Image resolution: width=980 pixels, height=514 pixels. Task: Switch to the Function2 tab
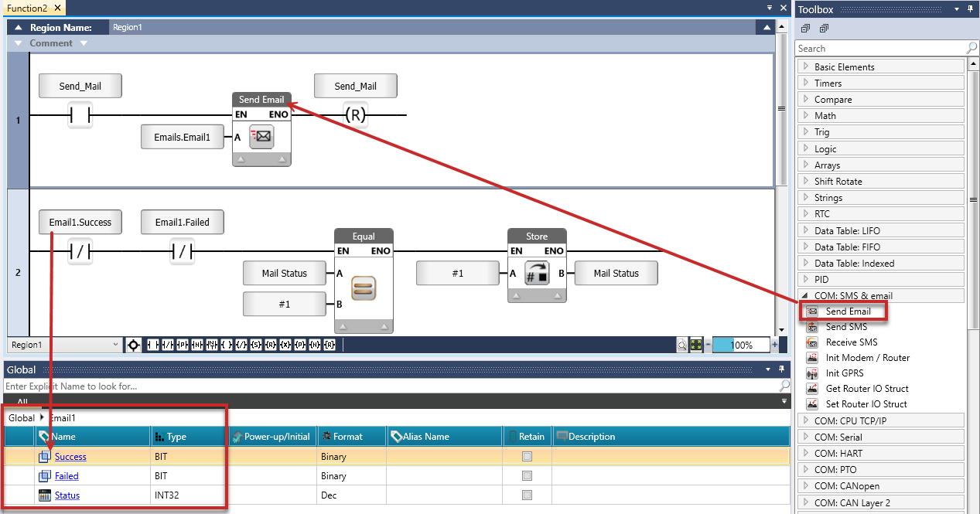(x=34, y=8)
